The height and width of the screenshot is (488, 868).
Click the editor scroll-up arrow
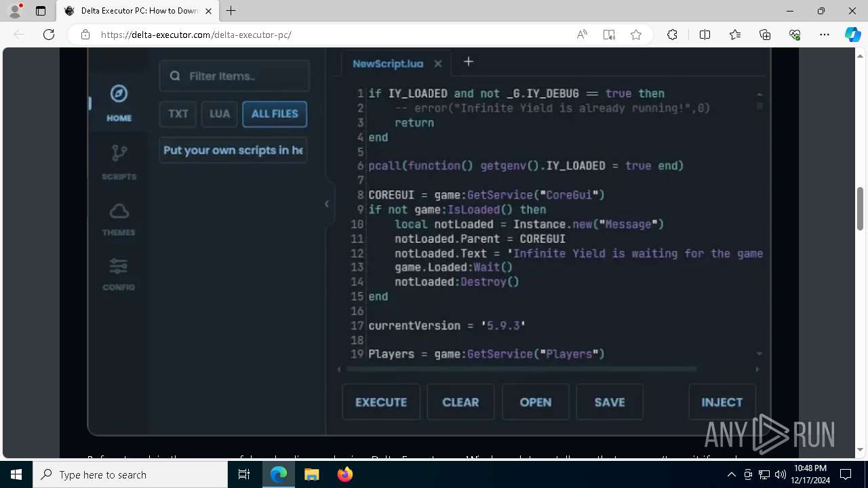coord(759,94)
